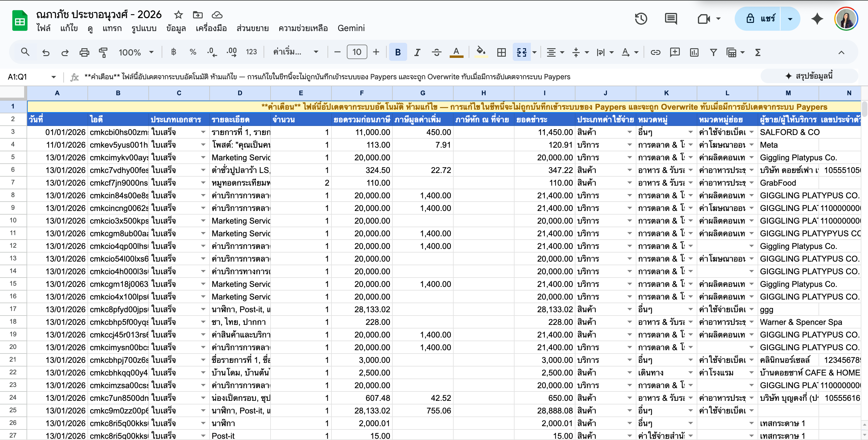The height and width of the screenshot is (440, 868).
Task: Toggle italic formatting button
Action: 417,52
